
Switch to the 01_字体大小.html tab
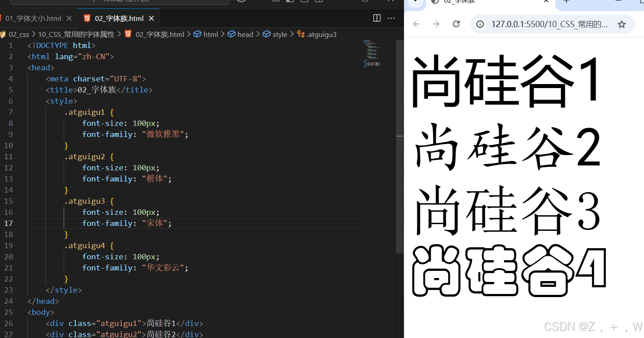pyautogui.click(x=34, y=18)
